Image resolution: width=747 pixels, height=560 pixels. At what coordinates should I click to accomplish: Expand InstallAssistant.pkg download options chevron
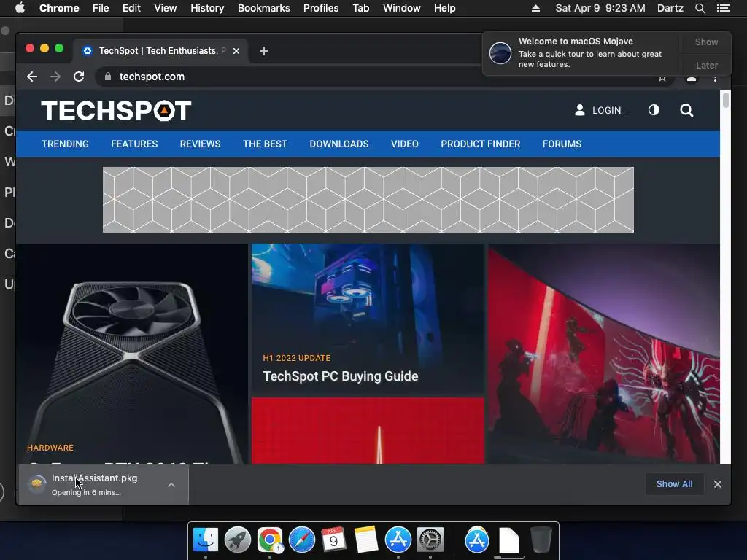171,485
